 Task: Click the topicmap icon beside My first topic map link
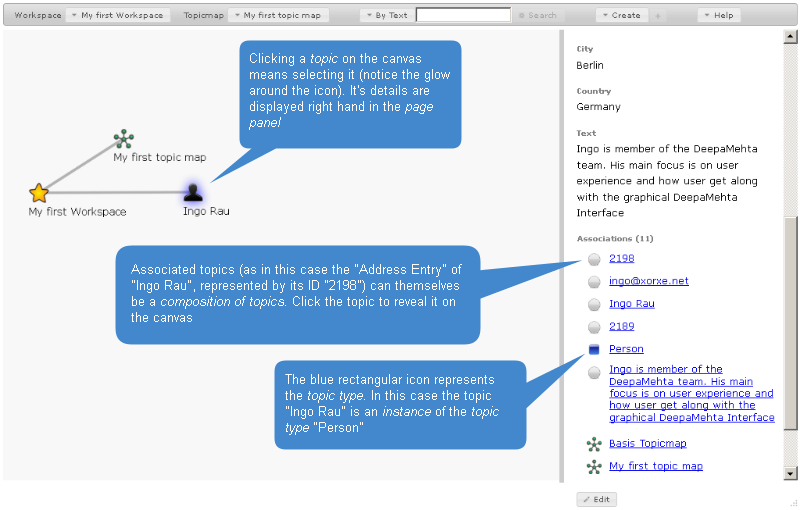[594, 467]
